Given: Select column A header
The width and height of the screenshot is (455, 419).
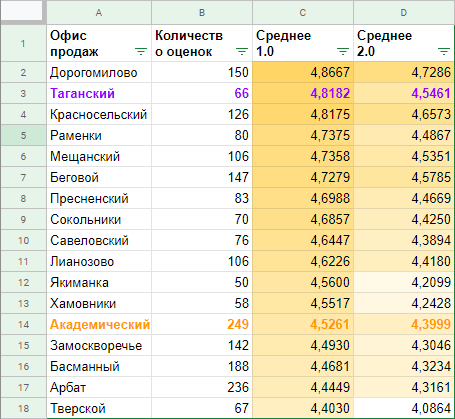Looking at the screenshot, I should pyautogui.click(x=99, y=12).
